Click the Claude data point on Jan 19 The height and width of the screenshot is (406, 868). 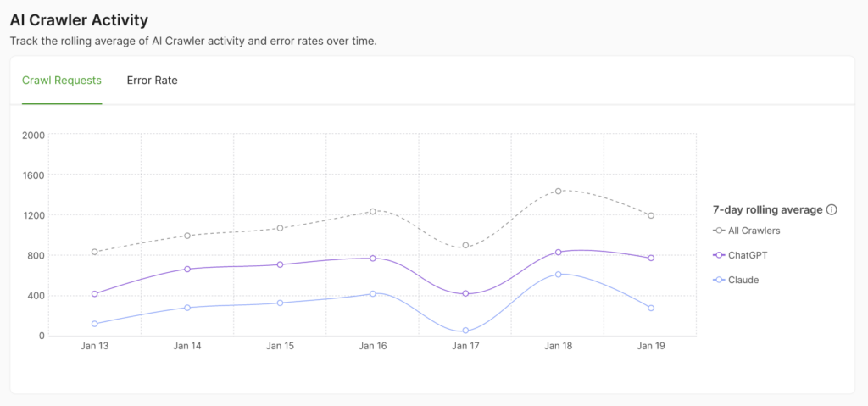click(651, 308)
